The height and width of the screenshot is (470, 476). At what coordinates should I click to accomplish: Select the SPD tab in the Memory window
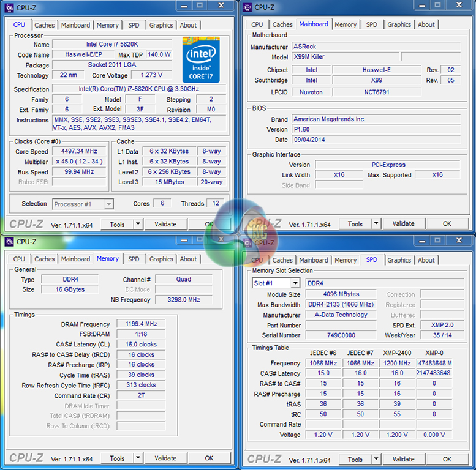134,259
